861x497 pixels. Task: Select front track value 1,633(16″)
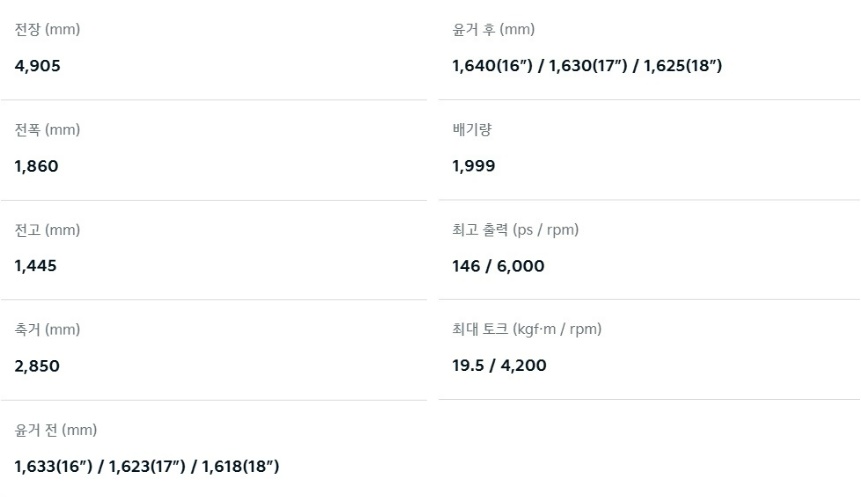pyautogui.click(x=54, y=466)
